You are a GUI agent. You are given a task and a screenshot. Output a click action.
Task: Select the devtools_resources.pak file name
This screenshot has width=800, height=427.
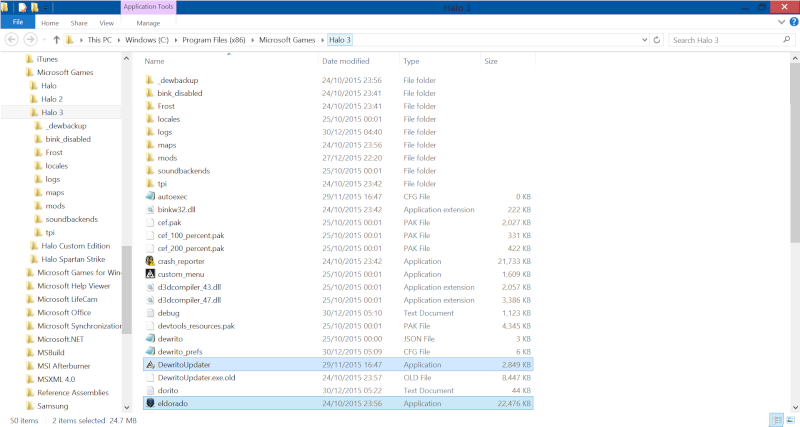pos(196,325)
